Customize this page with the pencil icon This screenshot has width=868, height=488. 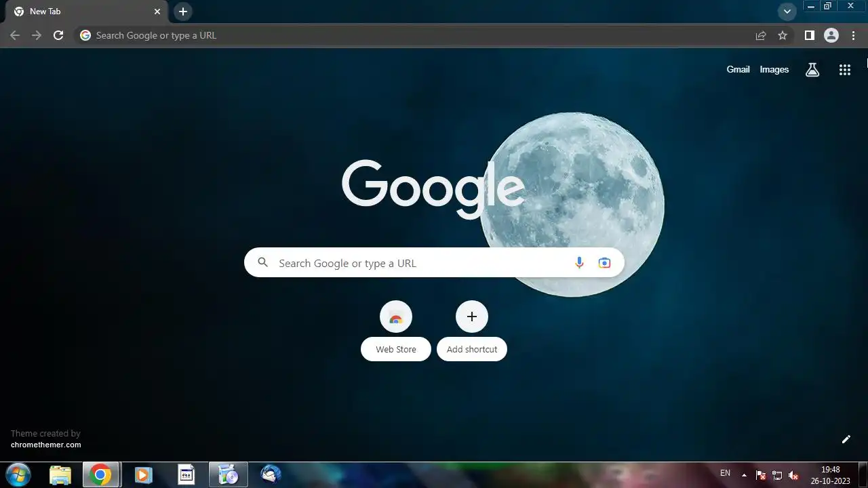coord(846,439)
